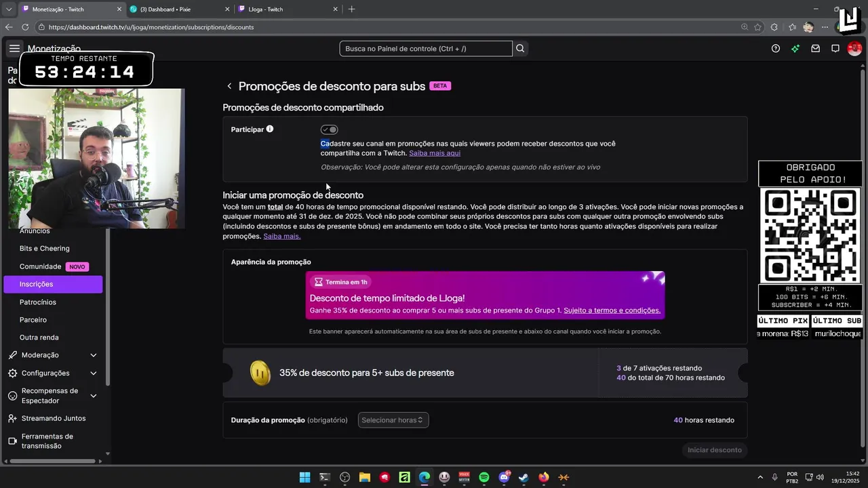Open Firefox from the taskbar

[543, 477]
